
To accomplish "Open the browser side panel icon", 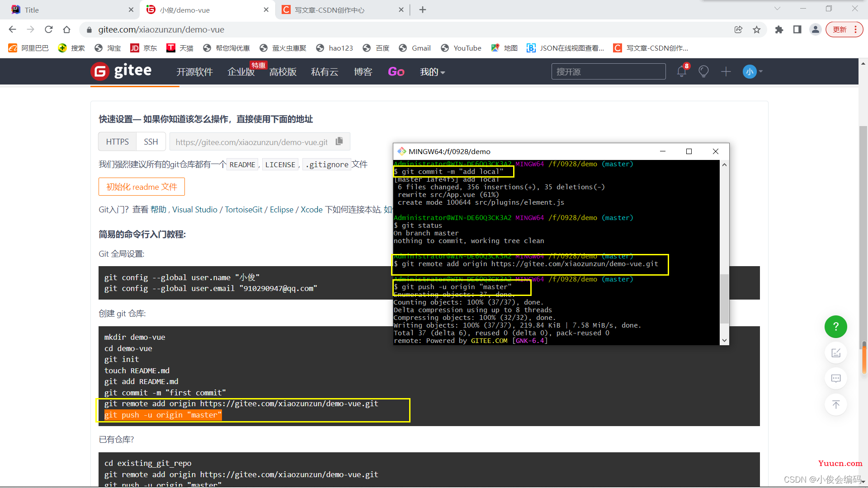I will pyautogui.click(x=797, y=29).
